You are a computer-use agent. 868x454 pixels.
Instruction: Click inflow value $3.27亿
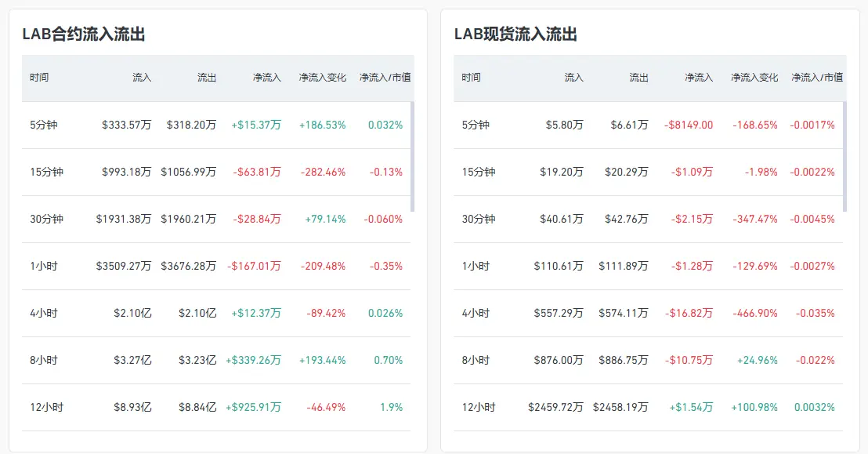click(133, 361)
